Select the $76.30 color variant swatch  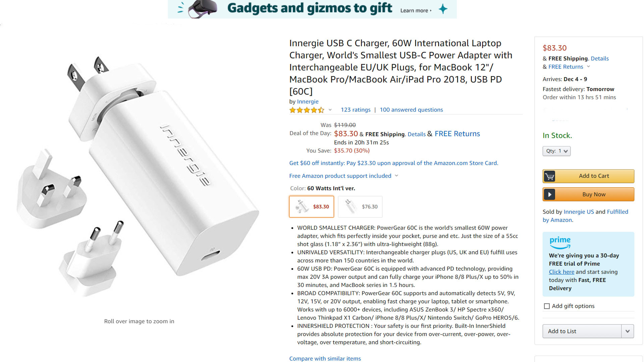tap(360, 207)
